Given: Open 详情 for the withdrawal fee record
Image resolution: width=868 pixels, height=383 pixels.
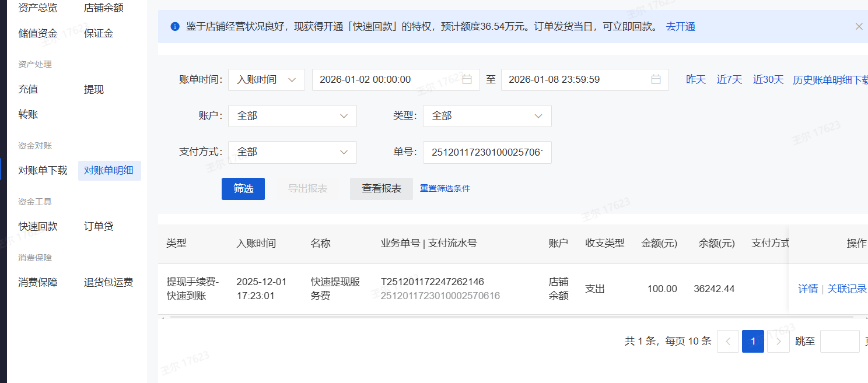Looking at the screenshot, I should point(807,289).
